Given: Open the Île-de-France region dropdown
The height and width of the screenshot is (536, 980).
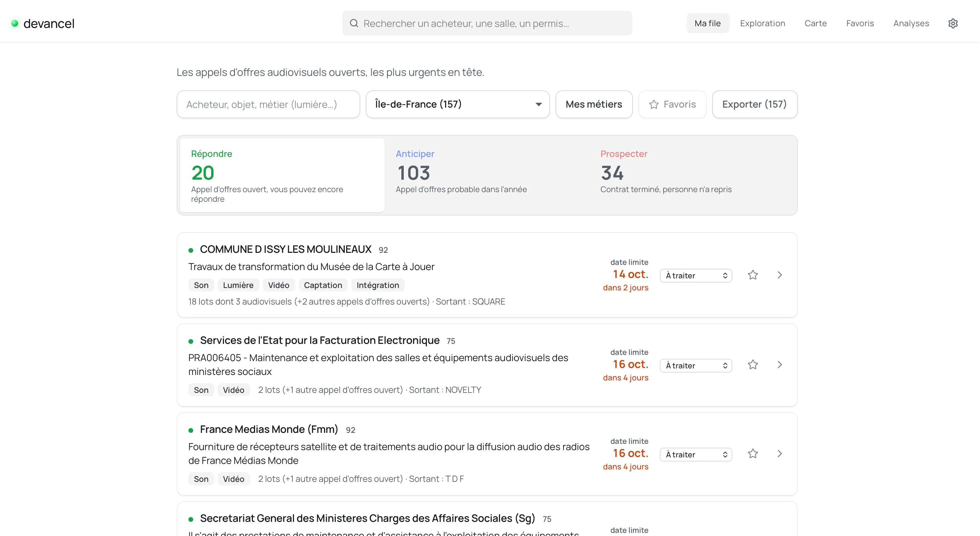Looking at the screenshot, I should pyautogui.click(x=458, y=104).
